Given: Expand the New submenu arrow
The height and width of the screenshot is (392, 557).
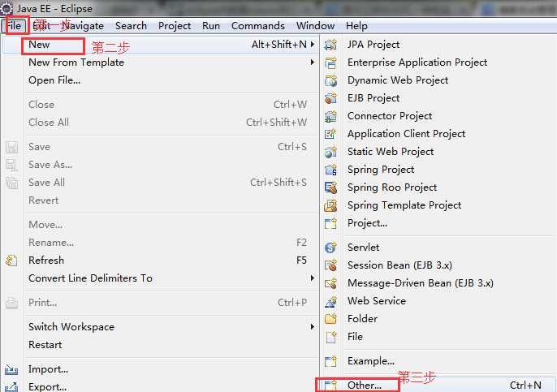Looking at the screenshot, I should click(313, 45).
